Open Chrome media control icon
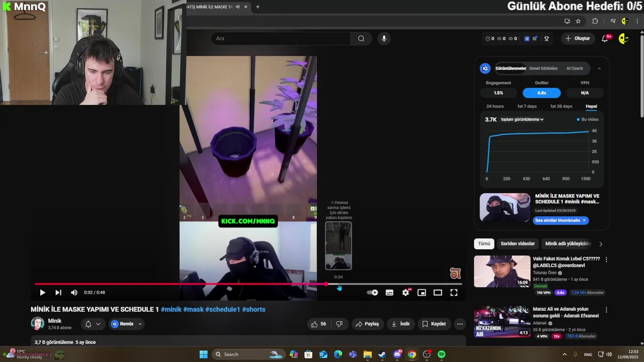Image resolution: width=644 pixels, height=362 pixels. (x=613, y=21)
